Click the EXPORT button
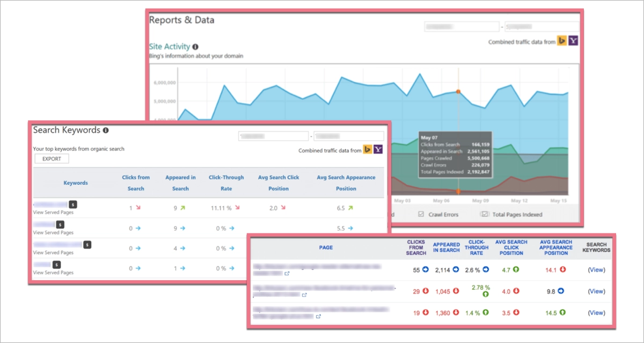 tap(52, 158)
